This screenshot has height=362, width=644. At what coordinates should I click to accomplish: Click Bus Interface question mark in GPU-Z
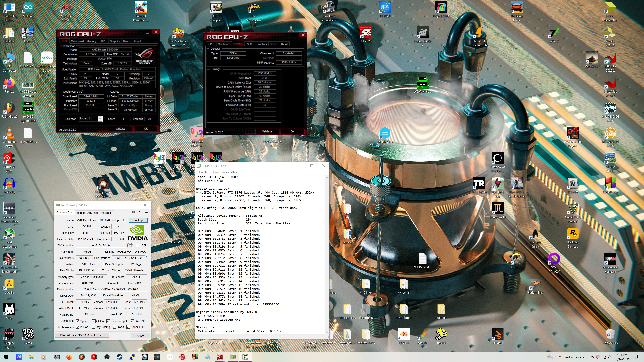pyautogui.click(x=147, y=258)
